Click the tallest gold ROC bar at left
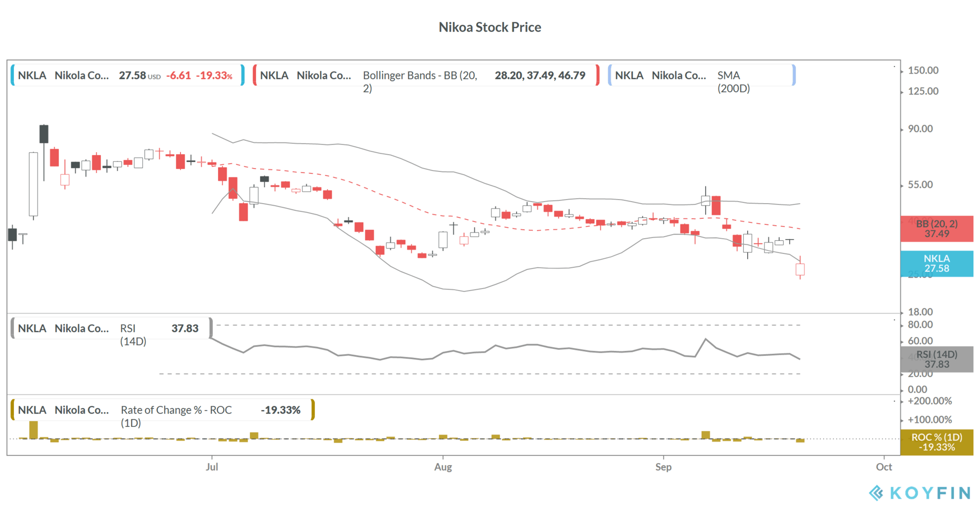The width and height of the screenshot is (980, 506). [33, 430]
